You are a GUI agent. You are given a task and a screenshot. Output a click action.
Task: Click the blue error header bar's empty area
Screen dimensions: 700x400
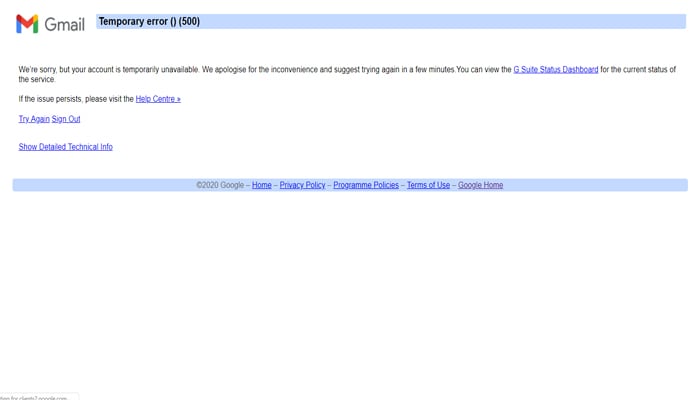[450, 22]
